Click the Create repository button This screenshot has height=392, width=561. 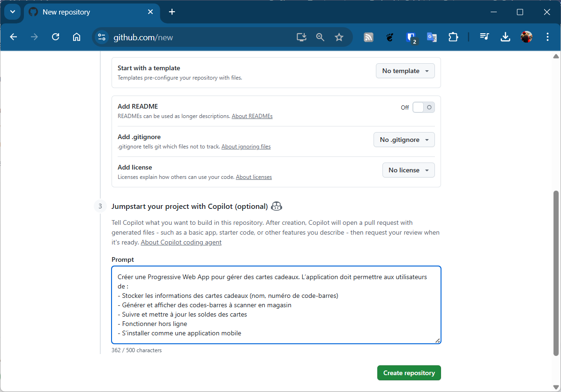pos(409,372)
